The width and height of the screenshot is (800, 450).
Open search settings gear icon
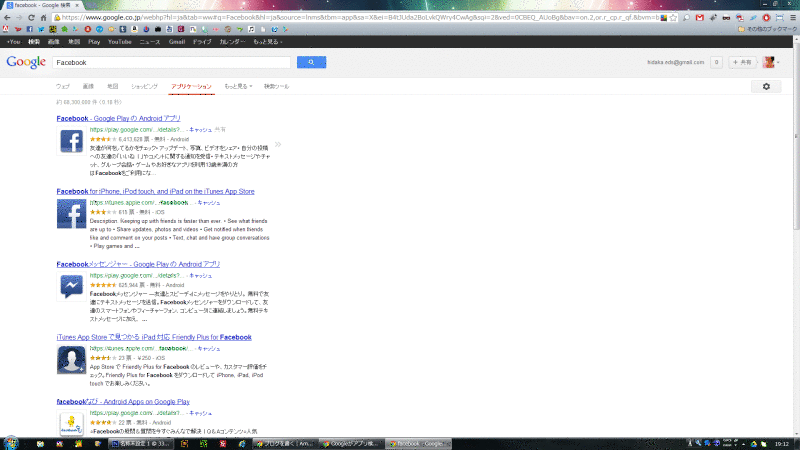(x=766, y=87)
